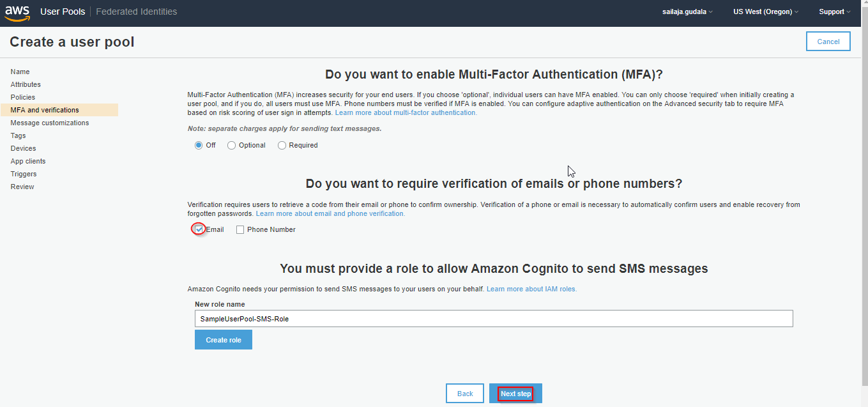Viewport: 868px width, 407px height.
Task: Enable Phone Number verification checkbox
Action: [x=240, y=230]
